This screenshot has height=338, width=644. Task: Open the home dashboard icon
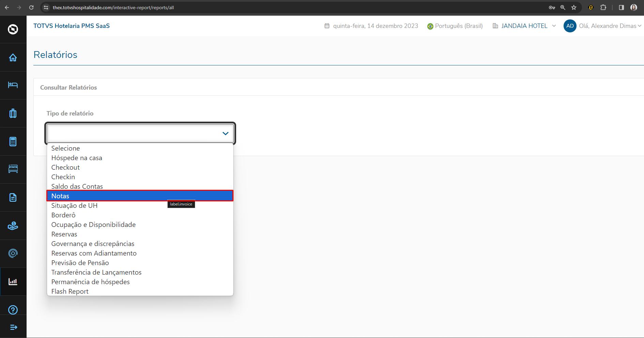point(13,57)
